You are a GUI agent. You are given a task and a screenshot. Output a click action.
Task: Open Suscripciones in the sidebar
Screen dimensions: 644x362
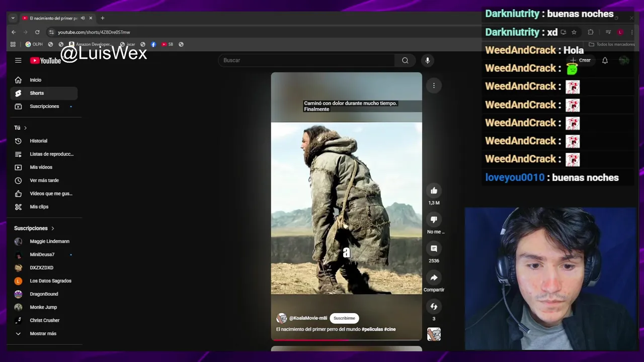pos(44,106)
